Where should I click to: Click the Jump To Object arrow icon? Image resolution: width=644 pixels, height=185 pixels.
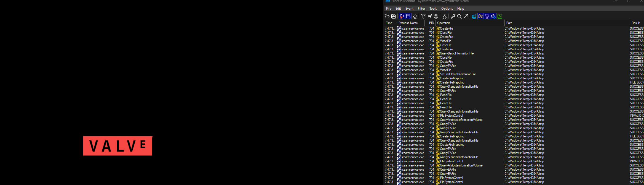466,16
